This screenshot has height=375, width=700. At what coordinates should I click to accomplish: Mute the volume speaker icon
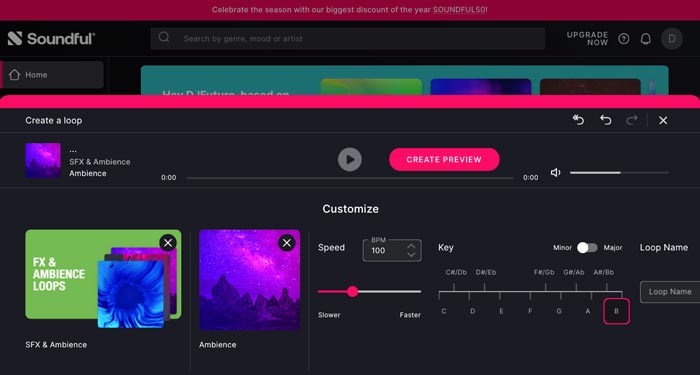click(x=555, y=172)
